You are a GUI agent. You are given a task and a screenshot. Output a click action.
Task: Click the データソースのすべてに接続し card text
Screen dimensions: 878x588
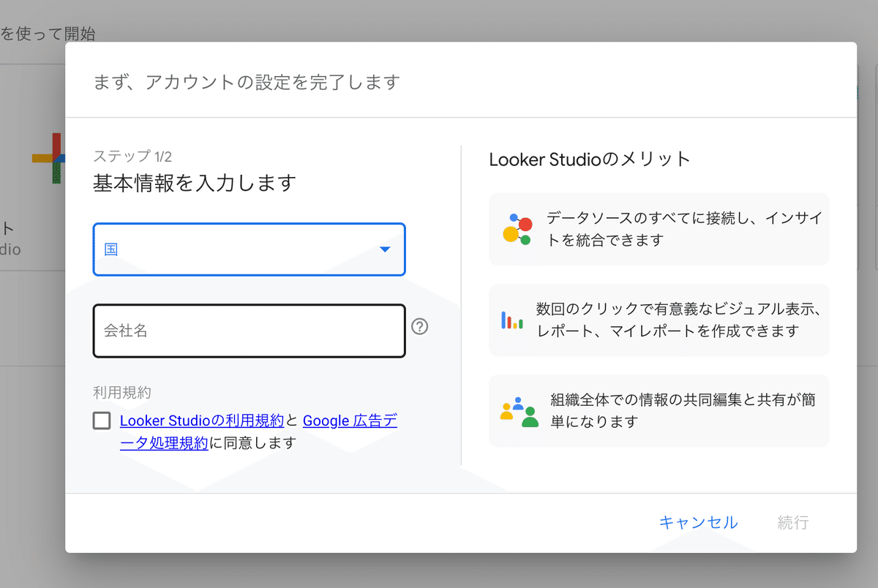coord(685,229)
